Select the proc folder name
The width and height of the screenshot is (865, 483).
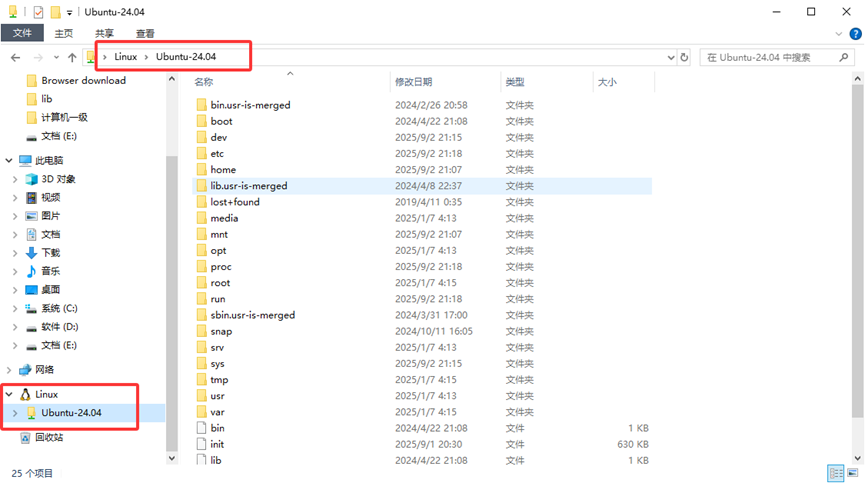(x=221, y=267)
